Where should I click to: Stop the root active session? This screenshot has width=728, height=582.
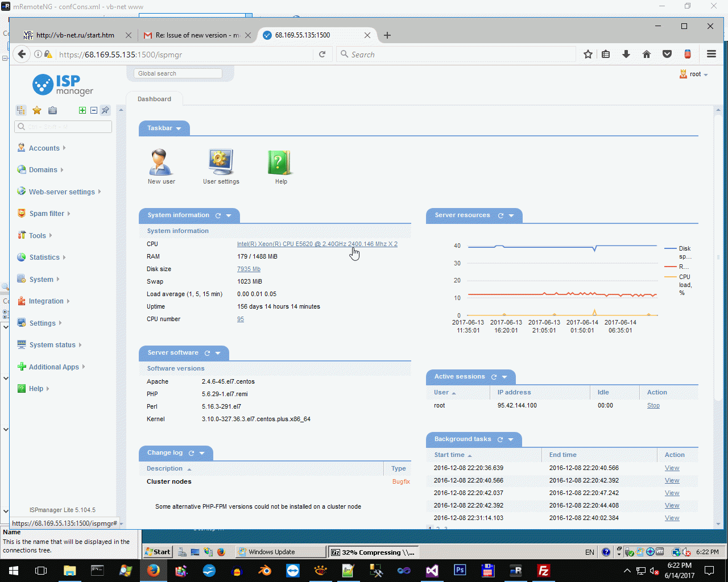pos(653,406)
